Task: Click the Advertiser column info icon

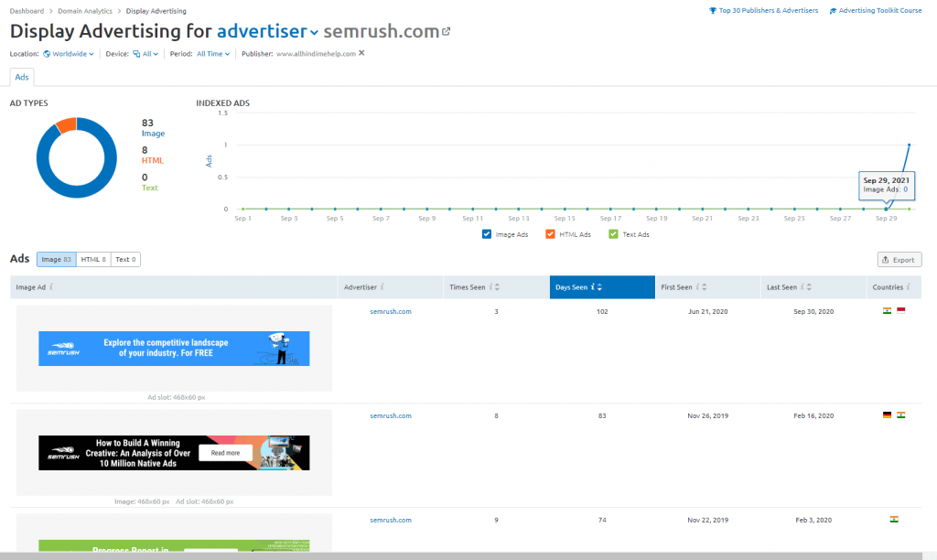Action: [x=382, y=287]
